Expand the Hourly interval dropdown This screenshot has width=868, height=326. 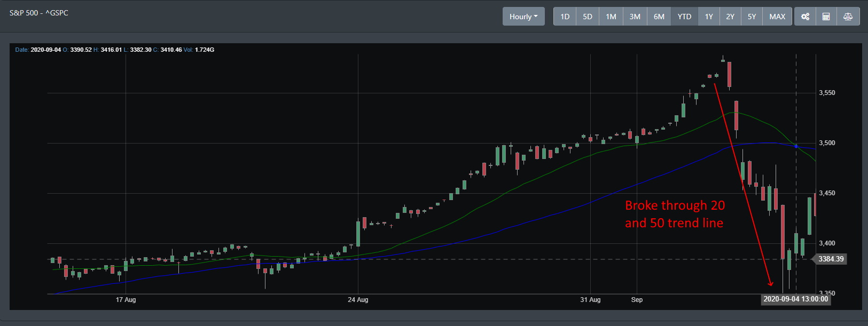point(523,17)
